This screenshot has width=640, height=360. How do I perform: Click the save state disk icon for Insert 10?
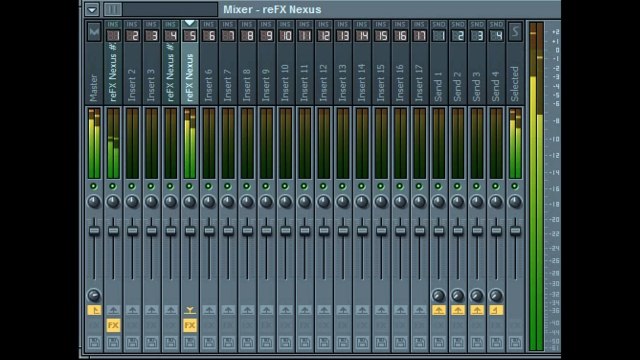286,342
